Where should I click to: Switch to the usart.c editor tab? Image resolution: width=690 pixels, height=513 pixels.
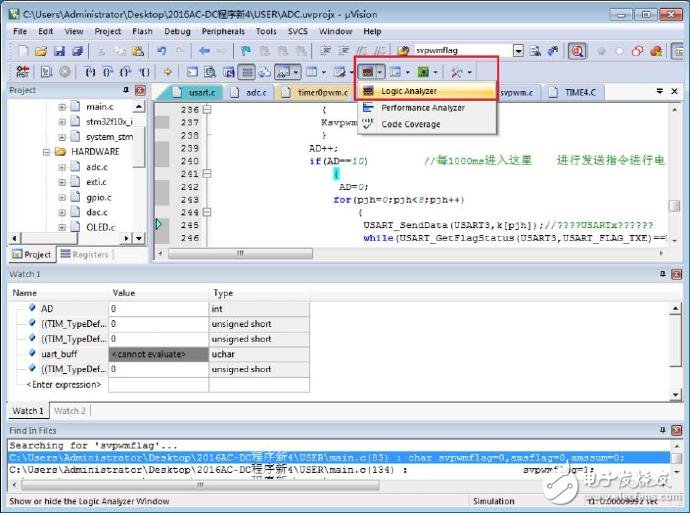point(196,92)
